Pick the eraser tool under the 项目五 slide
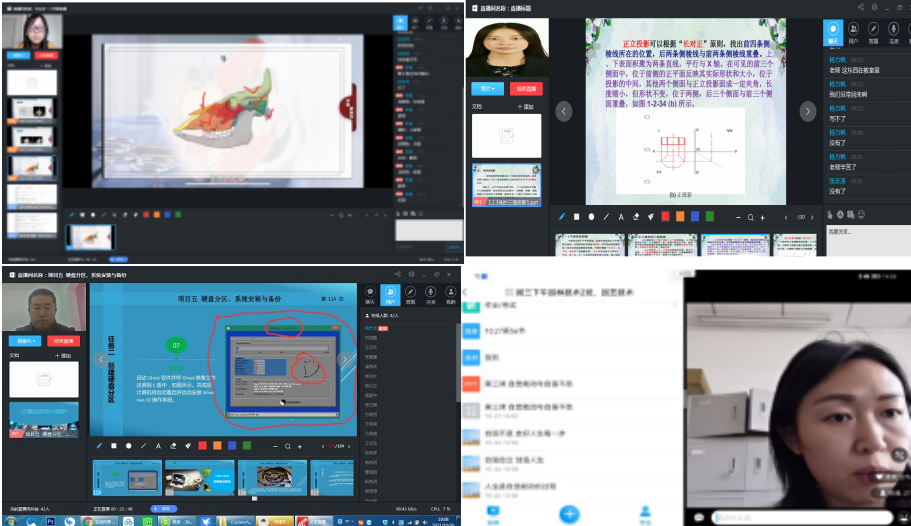Viewport: 911px width, 526px height. 173,445
